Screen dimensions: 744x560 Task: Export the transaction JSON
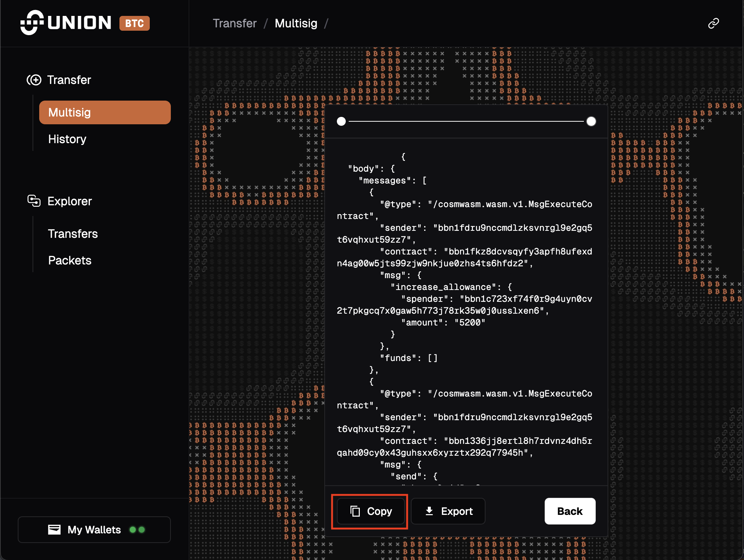click(448, 511)
